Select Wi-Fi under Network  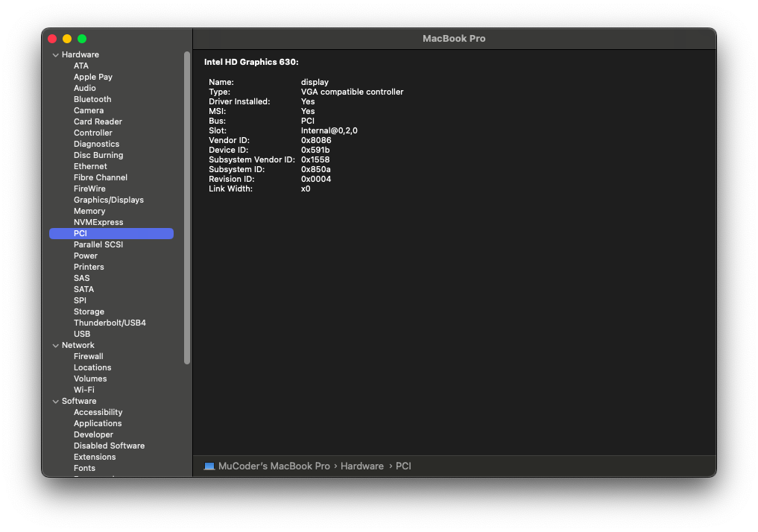[83, 390]
